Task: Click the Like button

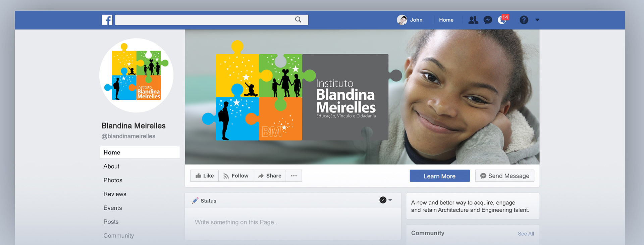Action: [204, 176]
